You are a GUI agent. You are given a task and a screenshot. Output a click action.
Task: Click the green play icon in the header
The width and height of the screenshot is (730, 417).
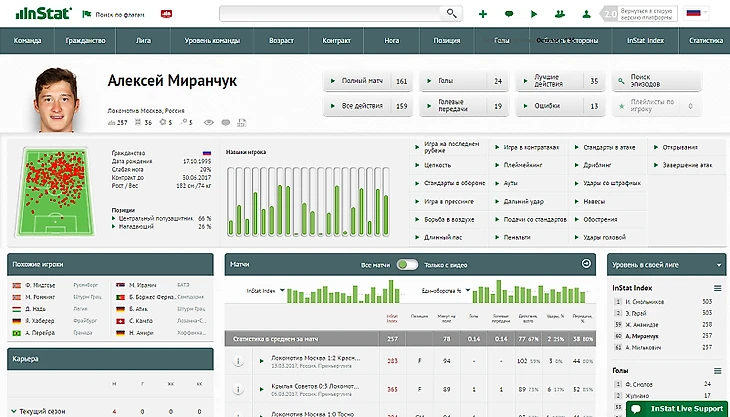(534, 14)
